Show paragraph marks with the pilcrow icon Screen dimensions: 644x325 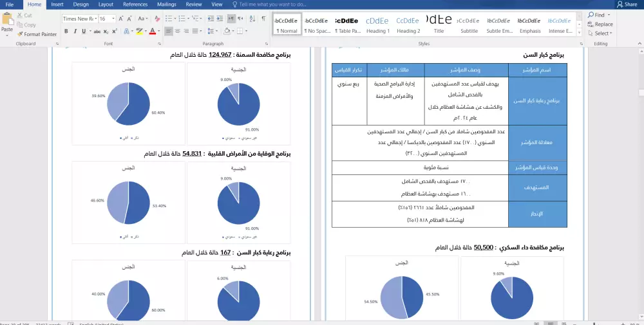263,19
